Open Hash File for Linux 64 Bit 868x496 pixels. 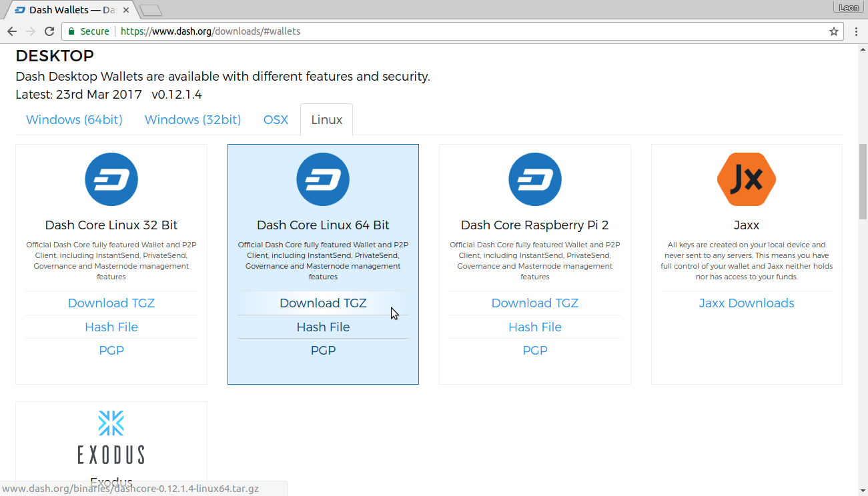323,327
